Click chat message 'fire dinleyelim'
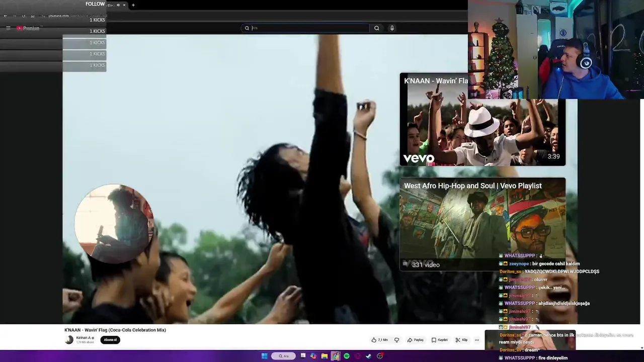The image size is (644, 362). point(552,358)
